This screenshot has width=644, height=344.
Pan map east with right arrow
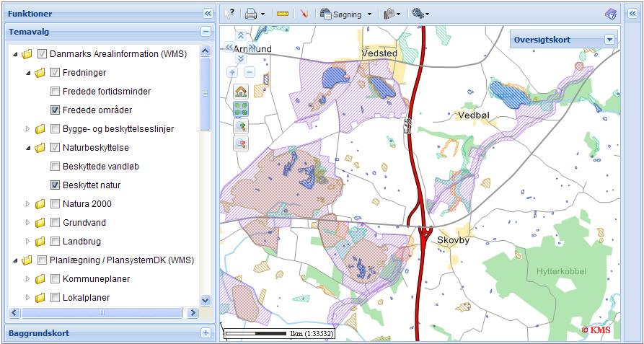coord(253,47)
